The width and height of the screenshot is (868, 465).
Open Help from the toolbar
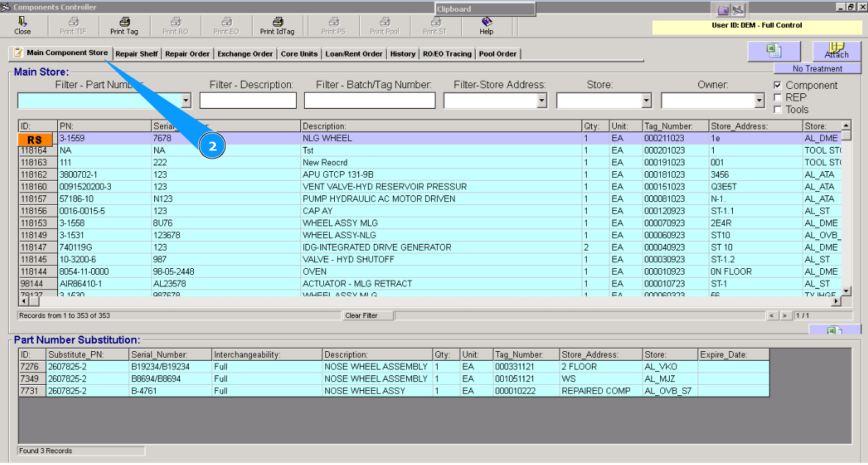coord(486,22)
